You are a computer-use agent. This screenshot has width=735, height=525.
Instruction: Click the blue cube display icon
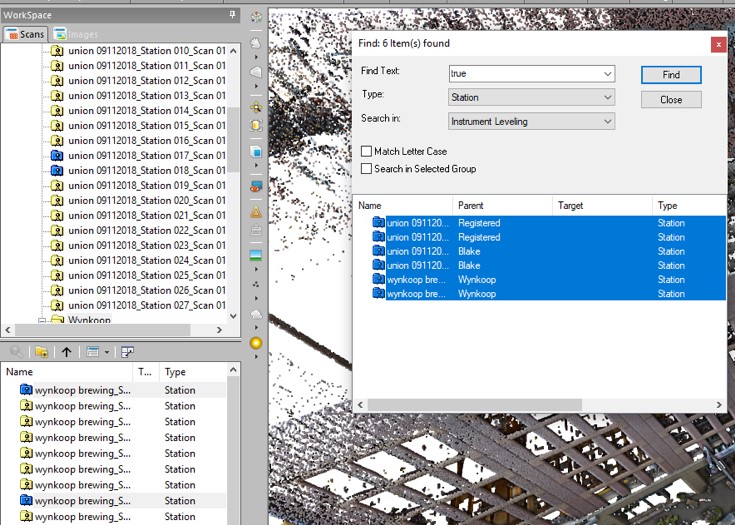(256, 151)
